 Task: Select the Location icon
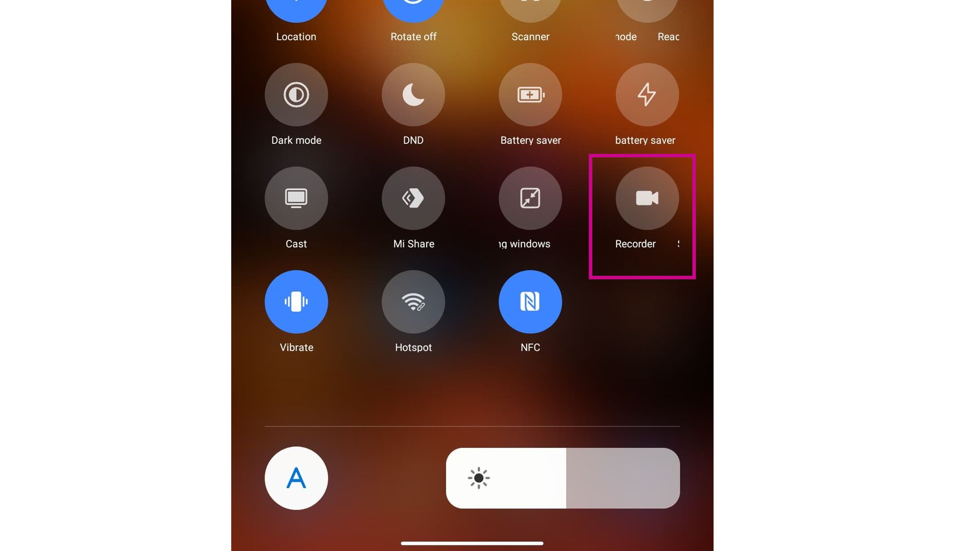(x=296, y=10)
